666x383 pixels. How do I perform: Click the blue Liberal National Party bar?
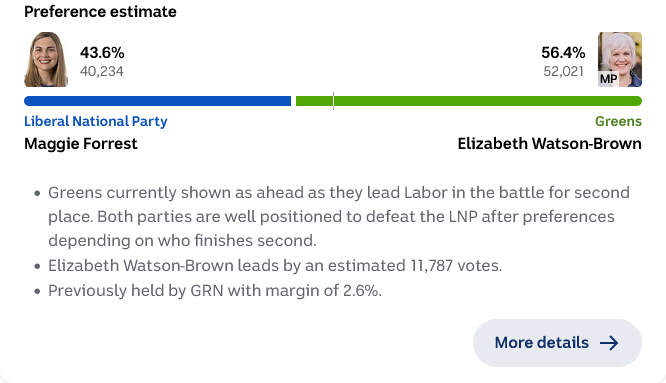pos(158,101)
